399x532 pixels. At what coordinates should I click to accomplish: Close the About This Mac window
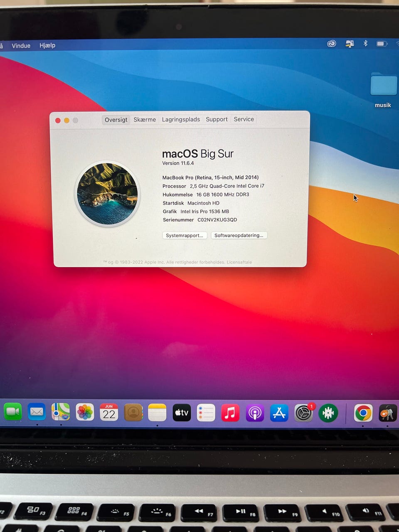58,121
